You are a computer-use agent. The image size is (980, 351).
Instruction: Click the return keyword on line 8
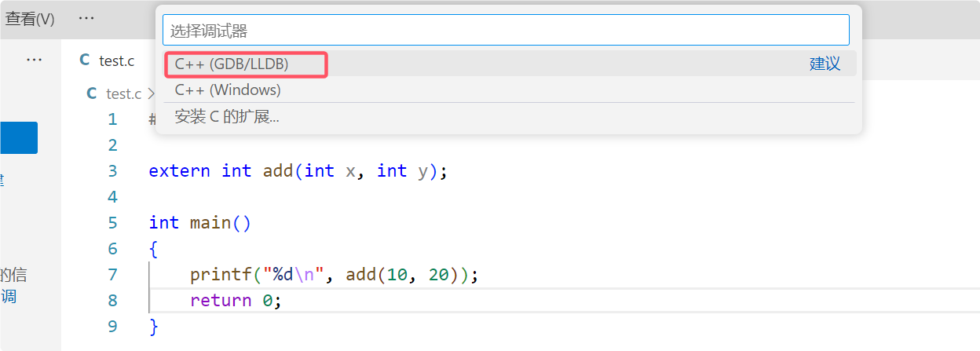(x=221, y=300)
